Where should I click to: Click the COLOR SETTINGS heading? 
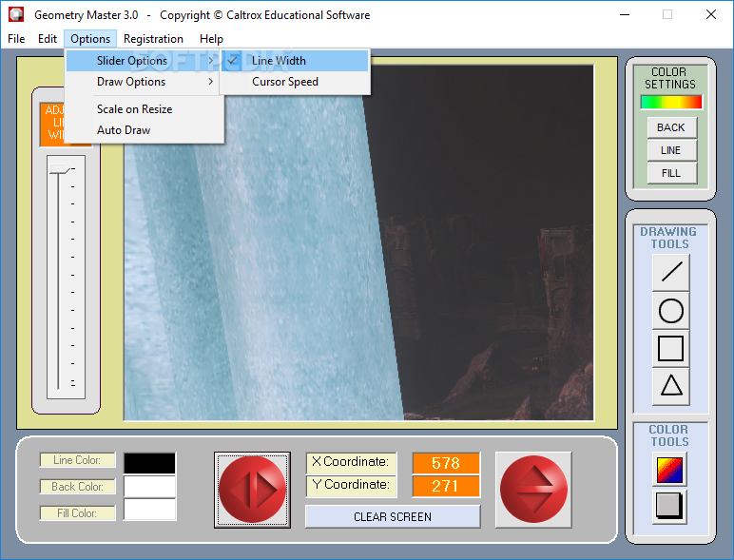click(x=670, y=78)
